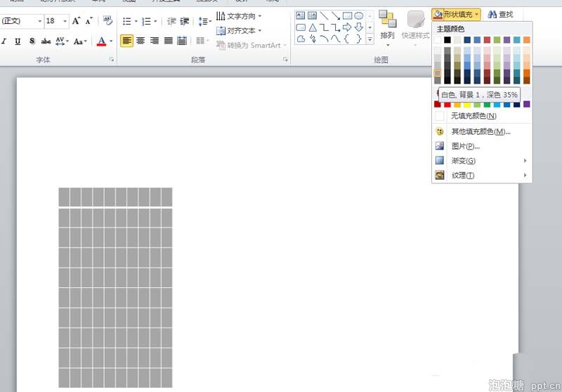Viewport: 562px width, 392px height.
Task: Pick the white background 1 darker 35% swatch
Action: click(438, 73)
